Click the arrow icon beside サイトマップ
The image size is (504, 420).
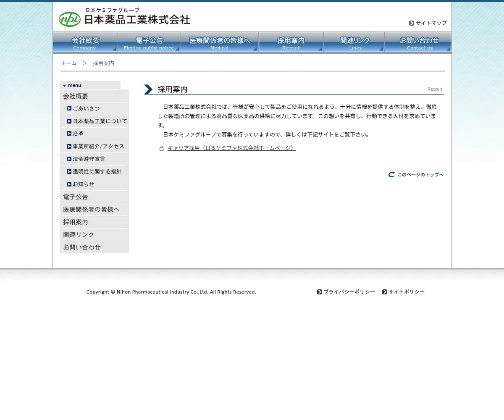[x=412, y=23]
